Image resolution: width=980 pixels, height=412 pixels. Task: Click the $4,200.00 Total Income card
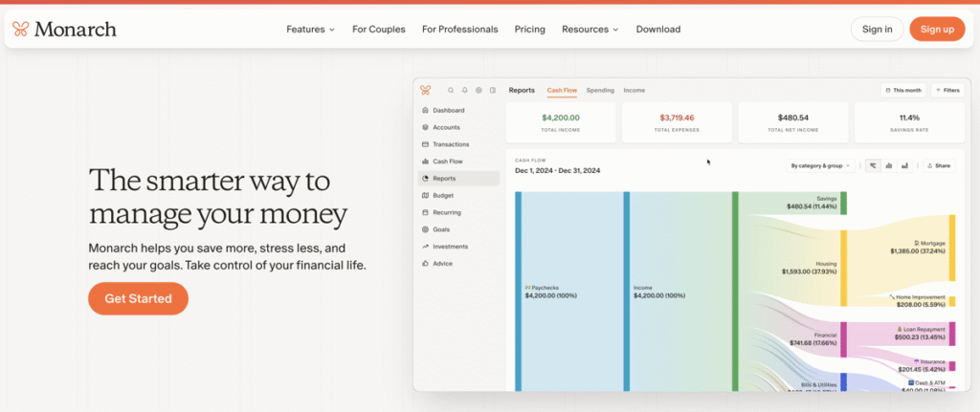coord(561,122)
